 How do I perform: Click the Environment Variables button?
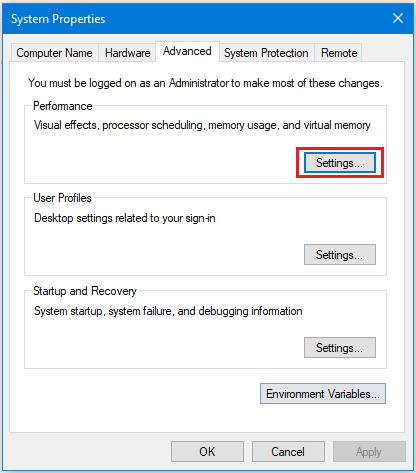(323, 394)
